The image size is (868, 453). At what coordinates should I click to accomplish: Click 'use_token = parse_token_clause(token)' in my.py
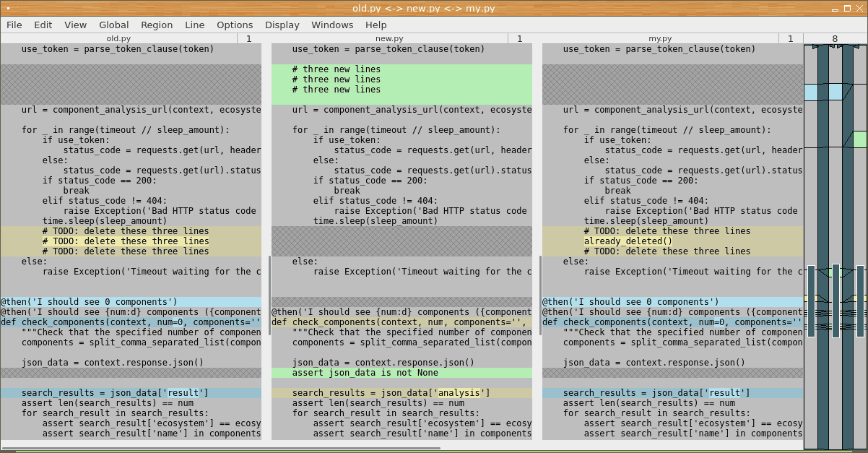click(659, 49)
